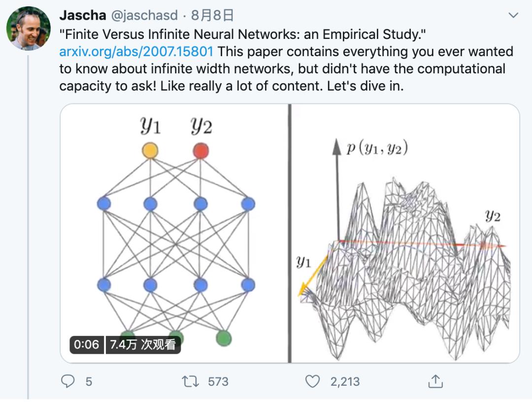The image size is (532, 402).
Task: Click the retweet count 573
Action: tap(218, 381)
